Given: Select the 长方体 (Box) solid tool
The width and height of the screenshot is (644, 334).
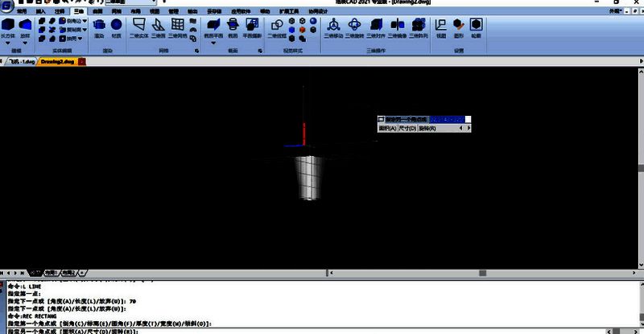Looking at the screenshot, I should (7, 27).
